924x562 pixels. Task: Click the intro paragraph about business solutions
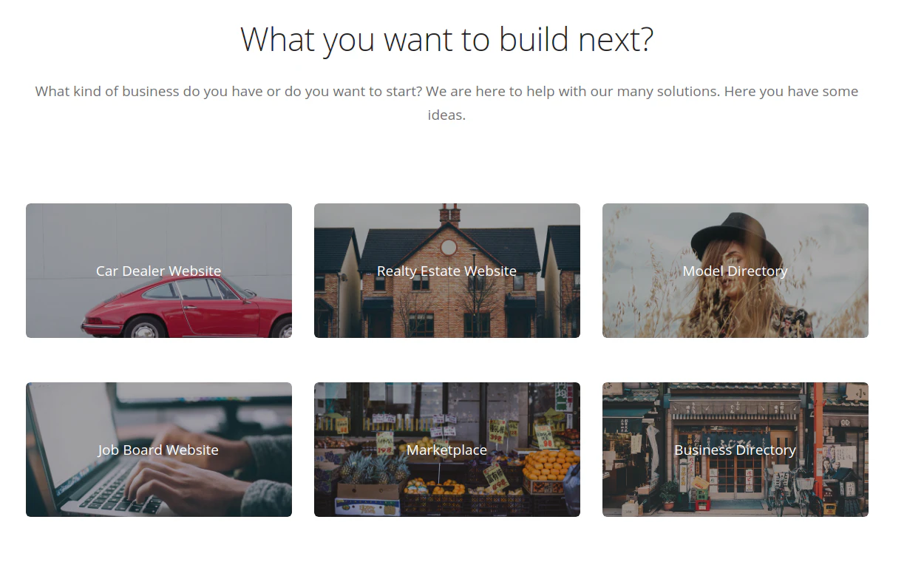[447, 103]
